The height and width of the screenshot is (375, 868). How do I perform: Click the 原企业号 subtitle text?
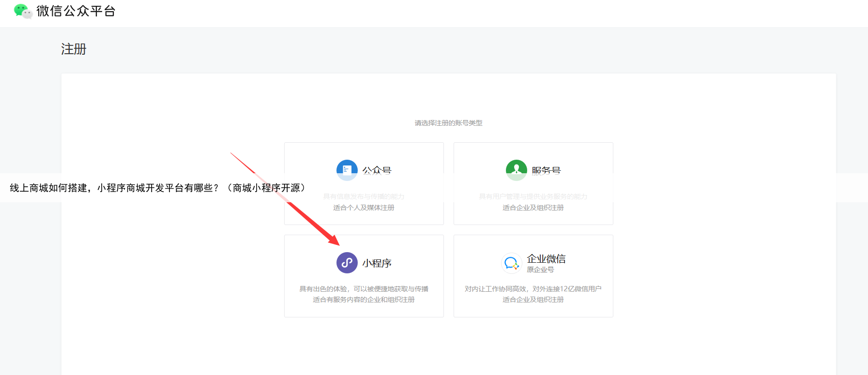[540, 270]
